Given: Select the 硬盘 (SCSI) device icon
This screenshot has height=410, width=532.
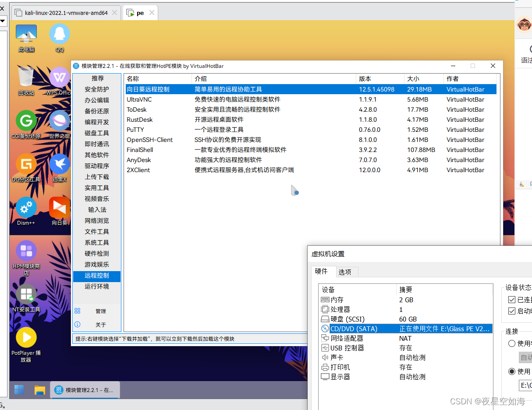Looking at the screenshot, I should [x=325, y=319].
